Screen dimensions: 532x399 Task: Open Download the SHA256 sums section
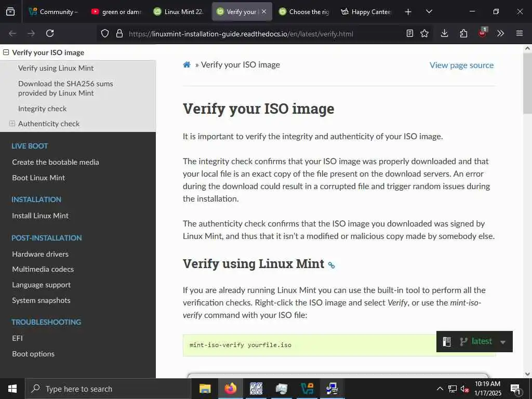pyautogui.click(x=65, y=88)
